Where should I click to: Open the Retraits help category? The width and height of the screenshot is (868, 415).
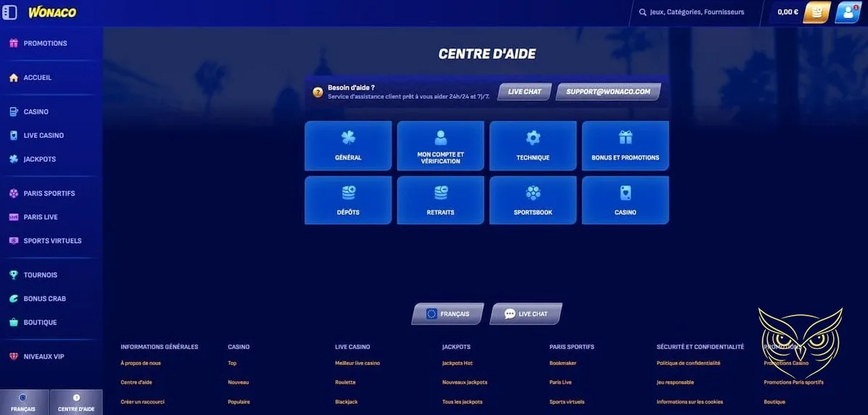[x=441, y=200]
